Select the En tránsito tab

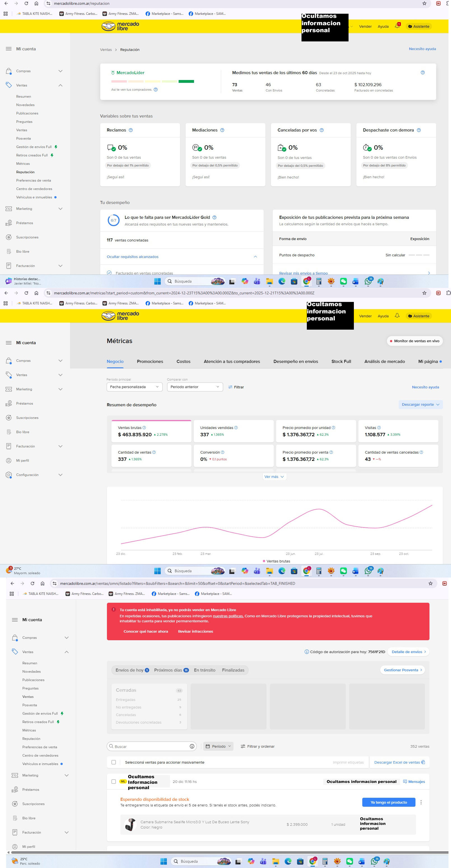click(204, 670)
